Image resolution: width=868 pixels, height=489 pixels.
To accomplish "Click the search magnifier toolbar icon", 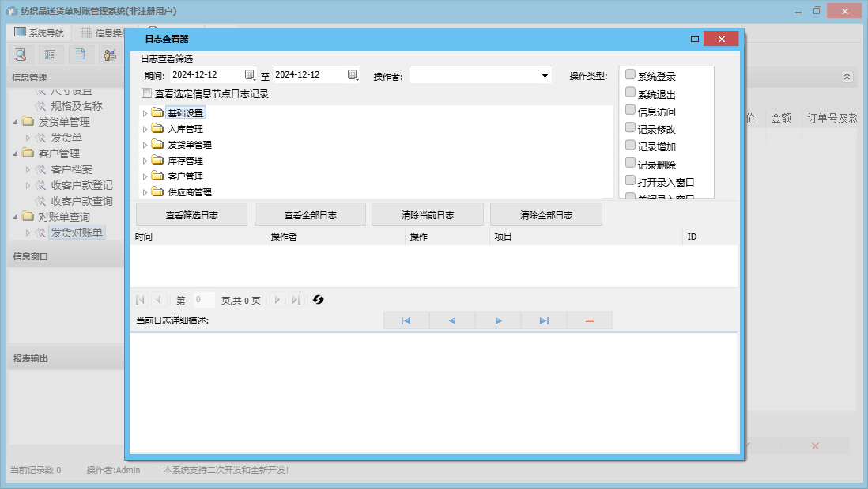I will pos(21,55).
